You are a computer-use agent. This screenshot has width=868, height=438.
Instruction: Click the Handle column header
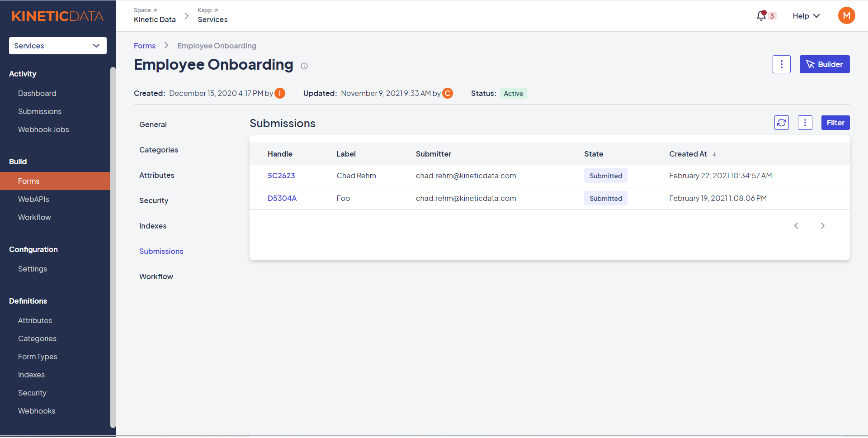point(280,154)
